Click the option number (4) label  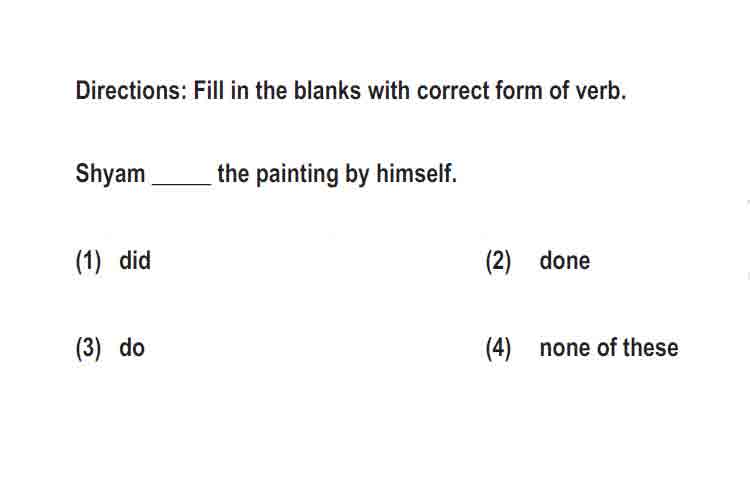[x=498, y=348]
